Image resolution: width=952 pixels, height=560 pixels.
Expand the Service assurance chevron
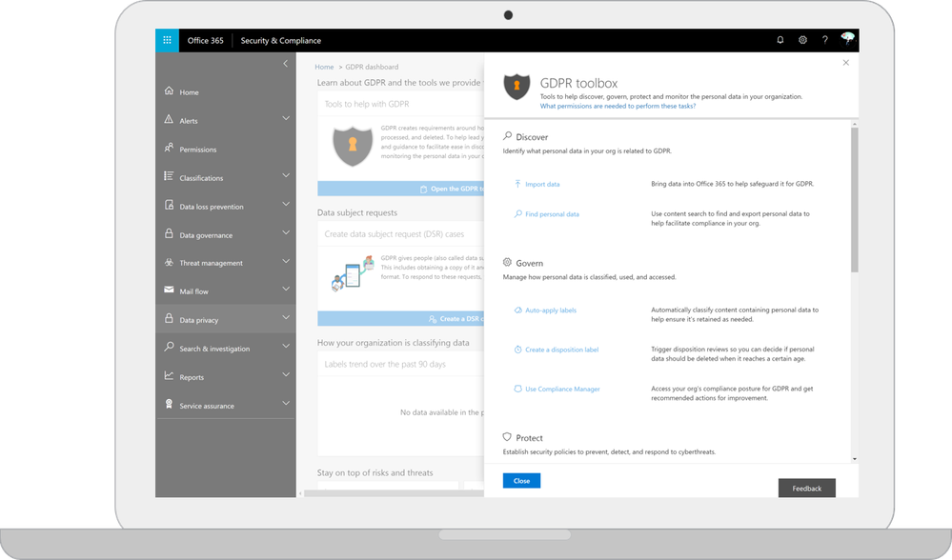pyautogui.click(x=285, y=403)
